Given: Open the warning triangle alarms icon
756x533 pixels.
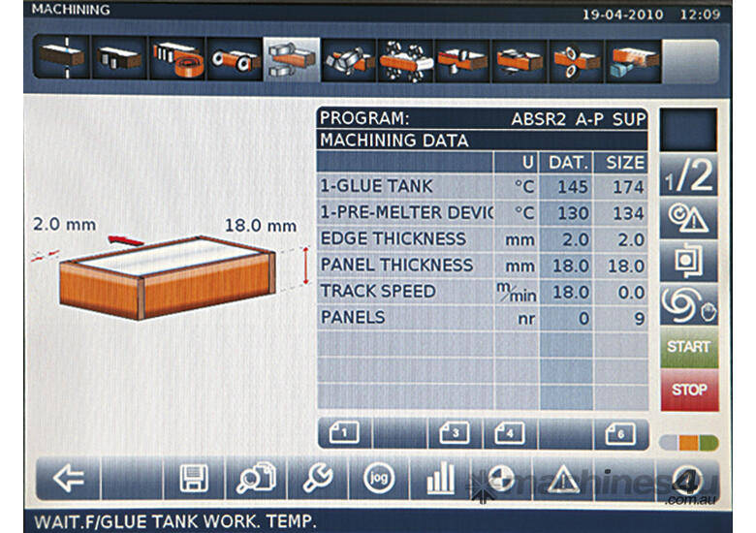Looking at the screenshot, I should [563, 479].
